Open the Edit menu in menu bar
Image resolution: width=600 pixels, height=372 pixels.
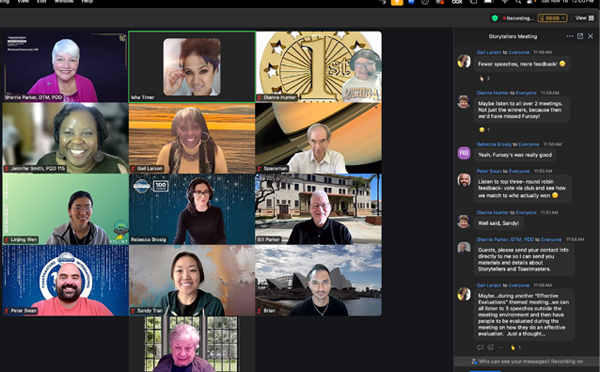[x=41, y=2]
